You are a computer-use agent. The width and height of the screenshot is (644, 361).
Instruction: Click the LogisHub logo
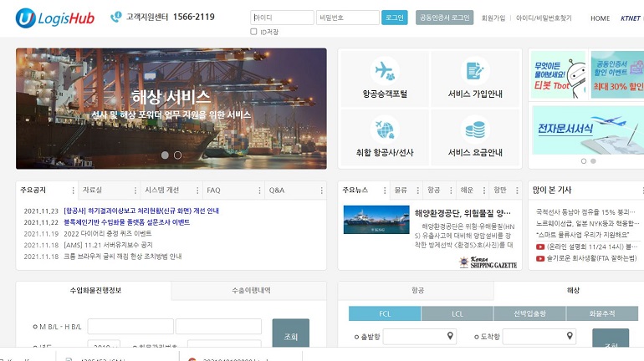[x=55, y=18]
